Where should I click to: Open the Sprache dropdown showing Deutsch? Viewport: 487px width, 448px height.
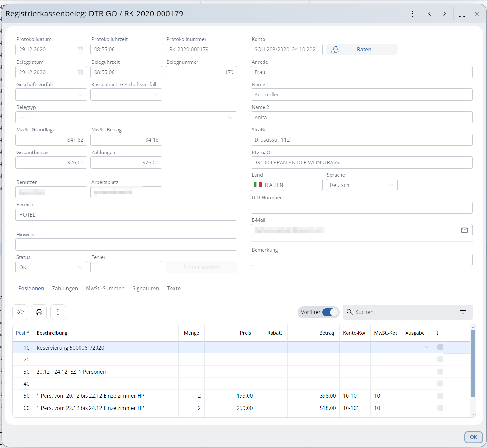(390, 185)
